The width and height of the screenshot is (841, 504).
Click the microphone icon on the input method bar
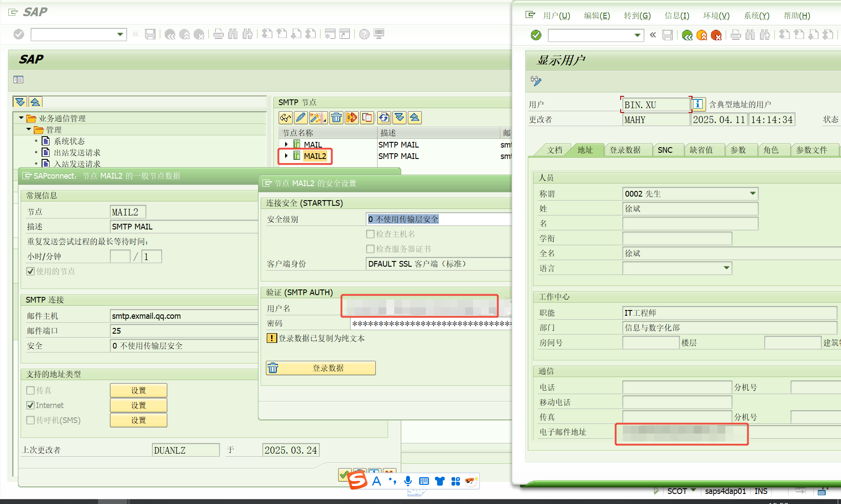408,481
